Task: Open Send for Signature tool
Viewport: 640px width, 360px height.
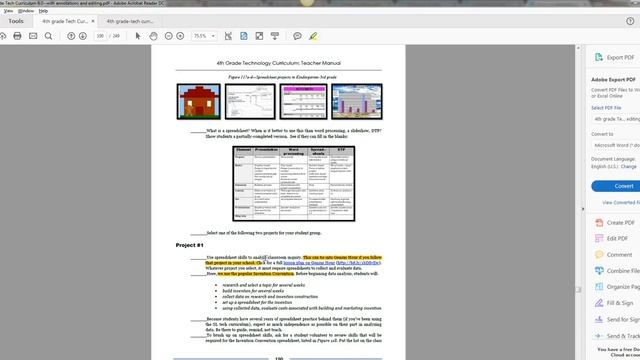Action: [617, 320]
